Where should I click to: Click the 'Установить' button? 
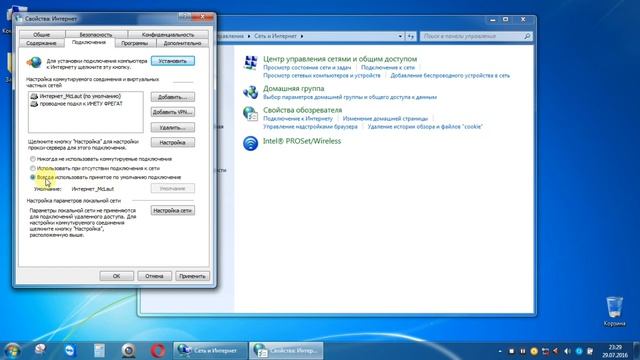pyautogui.click(x=173, y=61)
